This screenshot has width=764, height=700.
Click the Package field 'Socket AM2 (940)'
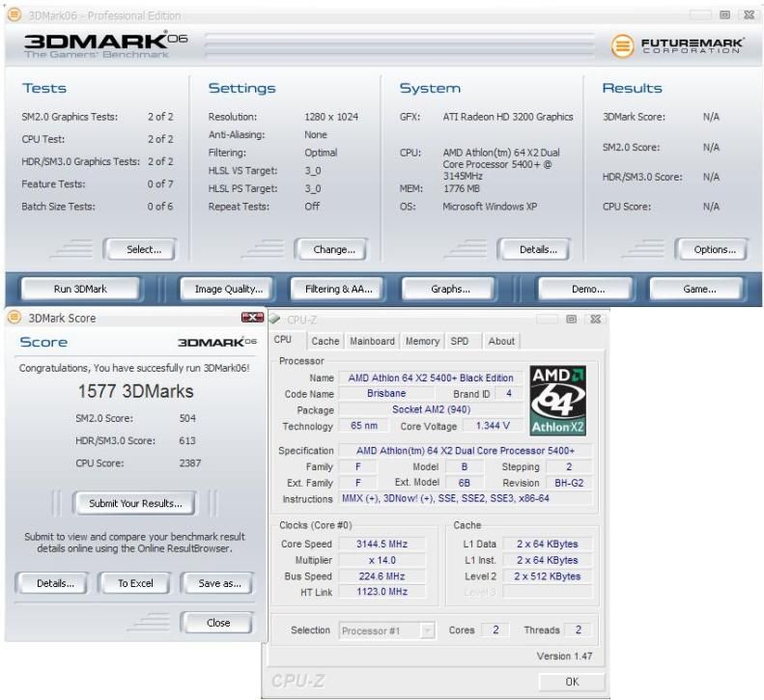coord(431,409)
